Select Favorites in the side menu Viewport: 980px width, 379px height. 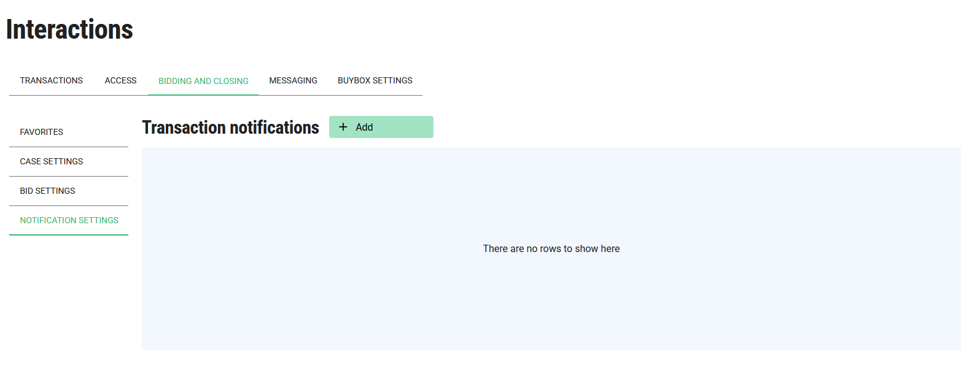(x=41, y=132)
